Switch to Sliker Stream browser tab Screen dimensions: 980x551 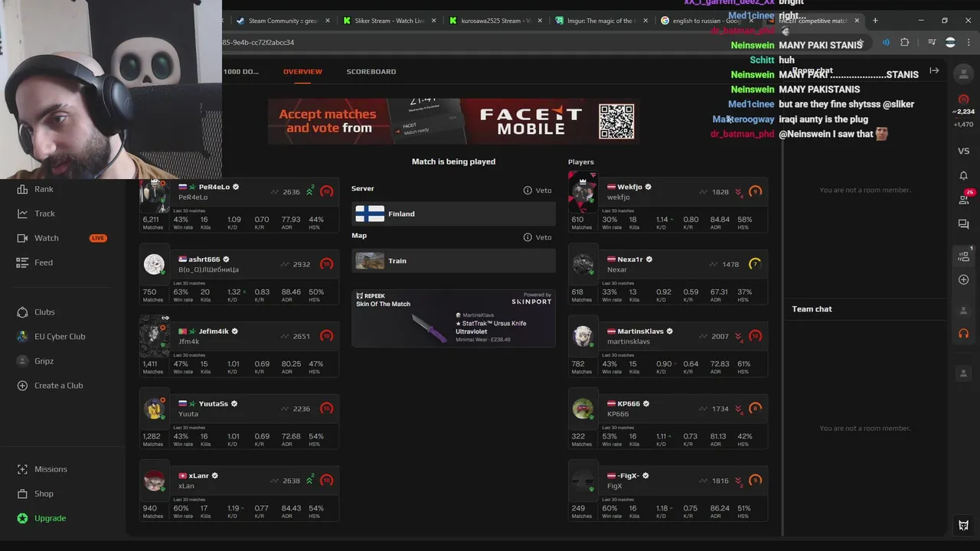388,21
